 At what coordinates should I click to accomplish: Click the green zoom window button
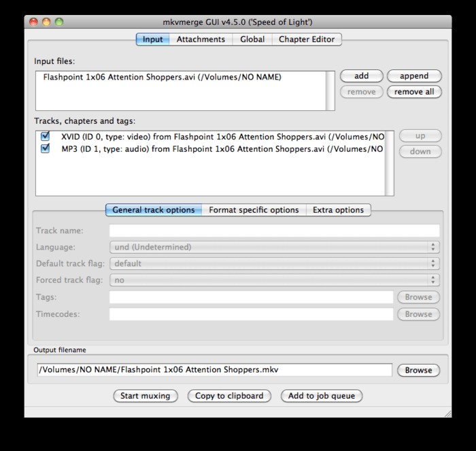click(x=59, y=22)
